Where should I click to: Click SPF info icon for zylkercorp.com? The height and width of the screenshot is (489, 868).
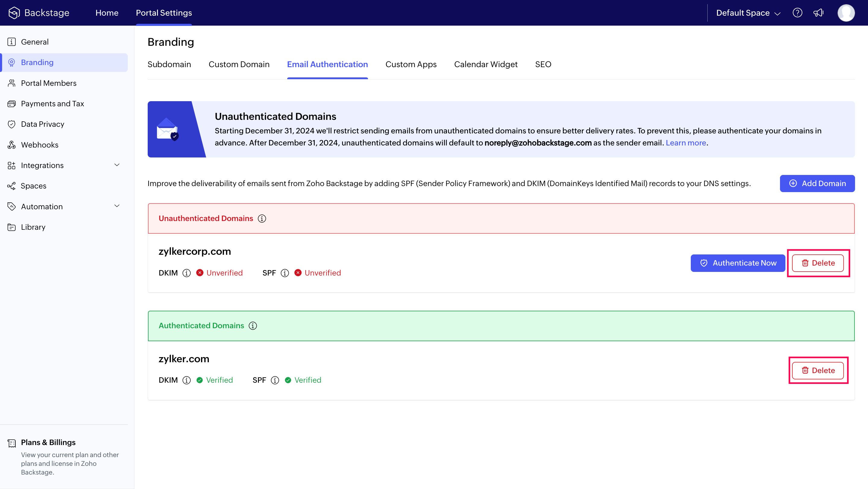coord(285,273)
